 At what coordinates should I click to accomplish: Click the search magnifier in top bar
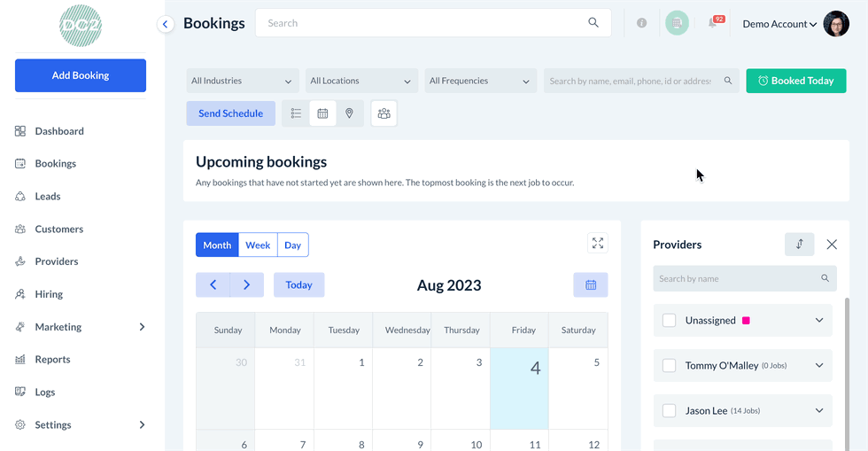[593, 23]
